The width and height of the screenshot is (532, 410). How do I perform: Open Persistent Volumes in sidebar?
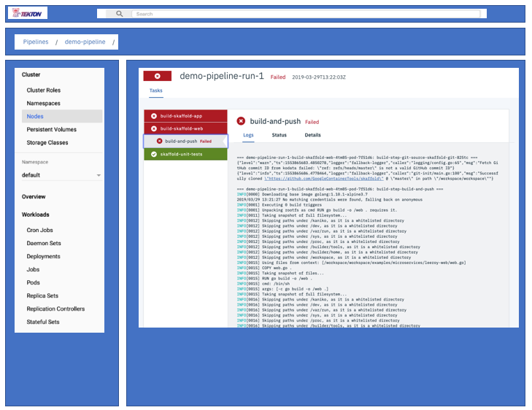[52, 130]
